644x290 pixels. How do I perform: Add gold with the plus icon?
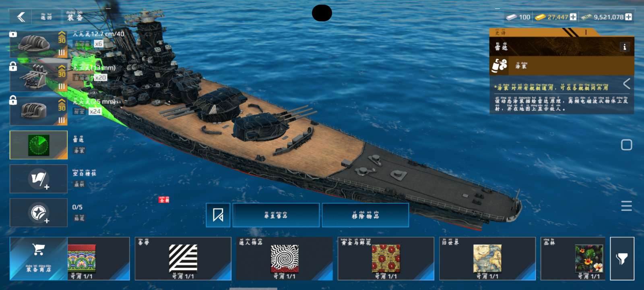pos(573,17)
